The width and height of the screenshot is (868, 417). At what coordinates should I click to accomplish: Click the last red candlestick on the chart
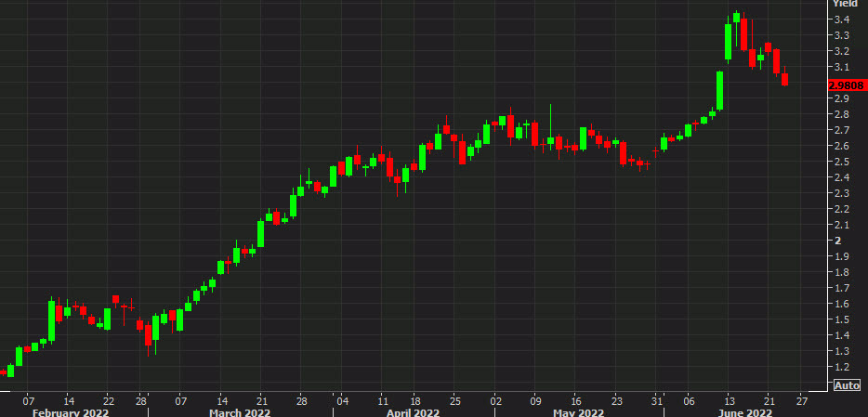pos(785,80)
